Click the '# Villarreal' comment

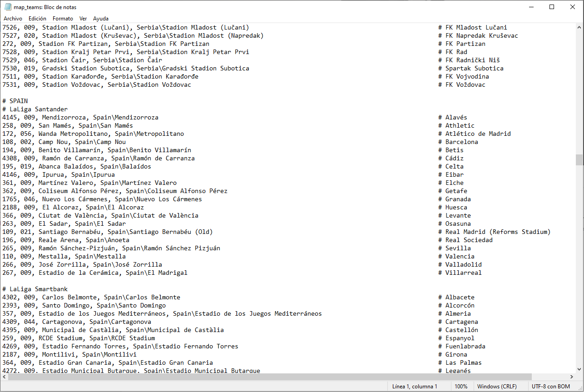coord(460,273)
